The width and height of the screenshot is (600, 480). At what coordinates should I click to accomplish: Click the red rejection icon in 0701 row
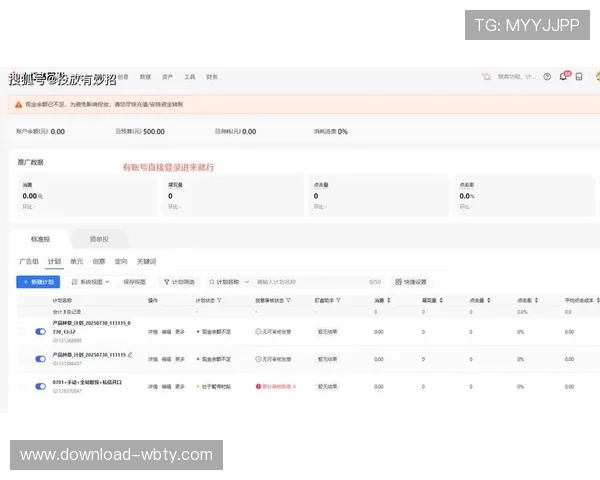point(258,387)
